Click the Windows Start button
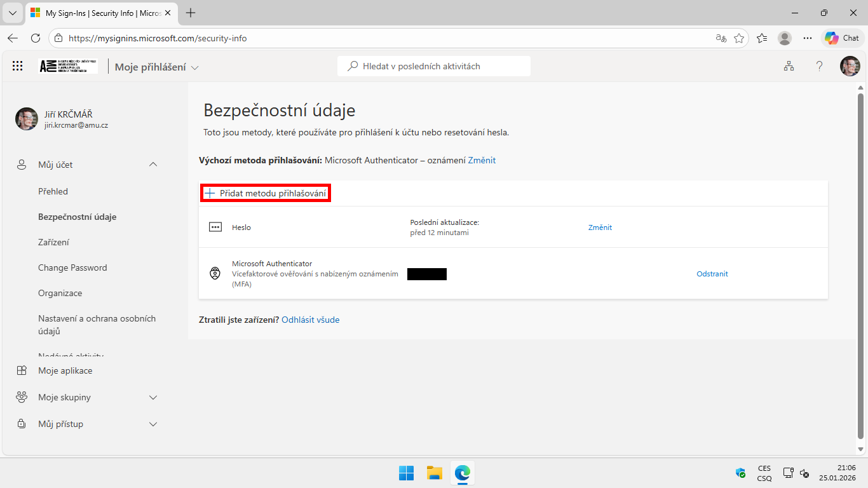The height and width of the screenshot is (488, 868). coord(406,473)
